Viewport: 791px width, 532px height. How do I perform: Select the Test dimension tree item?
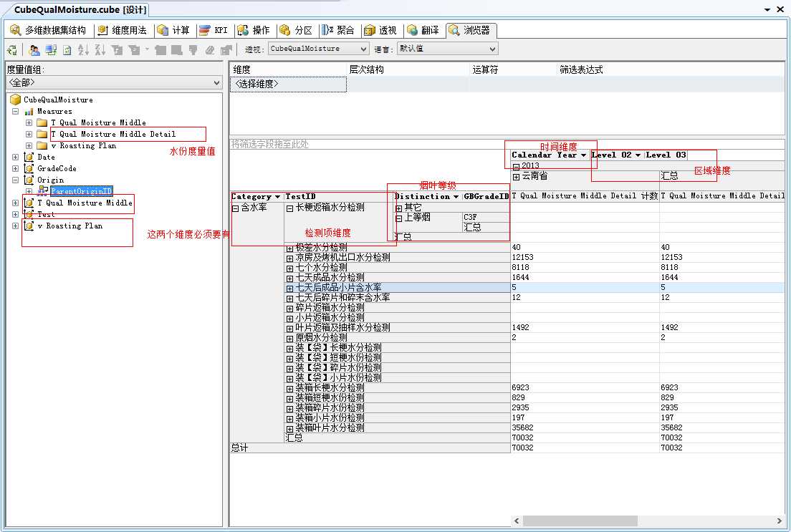pyautogui.click(x=46, y=214)
